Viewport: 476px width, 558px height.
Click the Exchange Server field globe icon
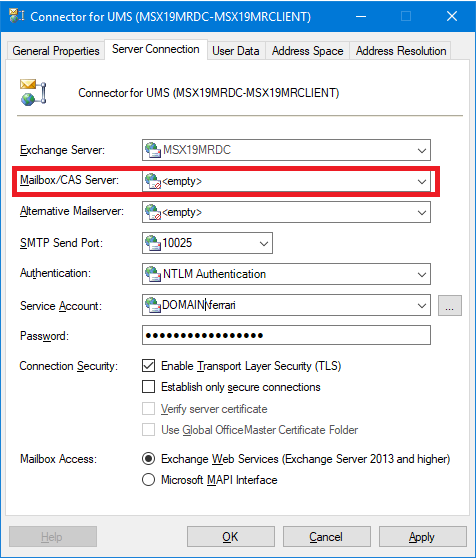pyautogui.click(x=153, y=150)
